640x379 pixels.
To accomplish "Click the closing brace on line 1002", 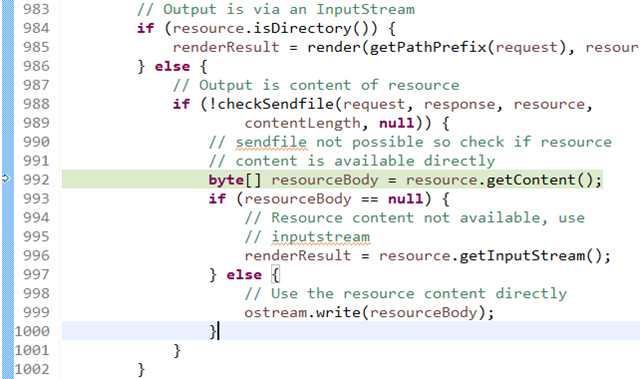I will (141, 369).
